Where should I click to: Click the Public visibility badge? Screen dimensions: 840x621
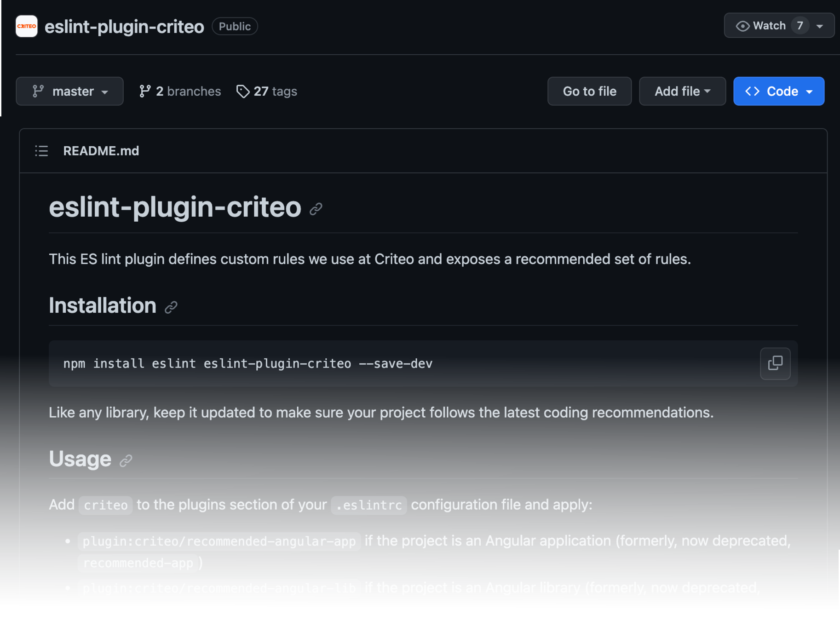(235, 26)
